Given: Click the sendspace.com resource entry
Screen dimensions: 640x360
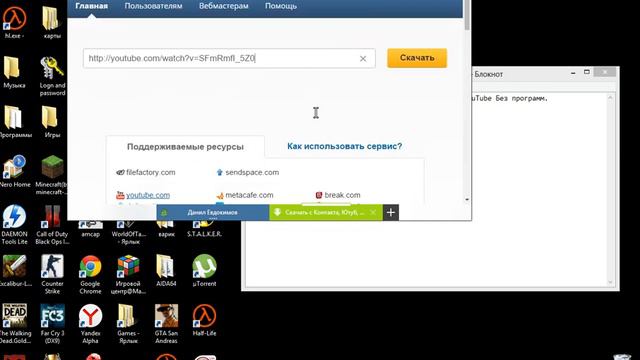Looking at the screenshot, I should (x=248, y=172).
